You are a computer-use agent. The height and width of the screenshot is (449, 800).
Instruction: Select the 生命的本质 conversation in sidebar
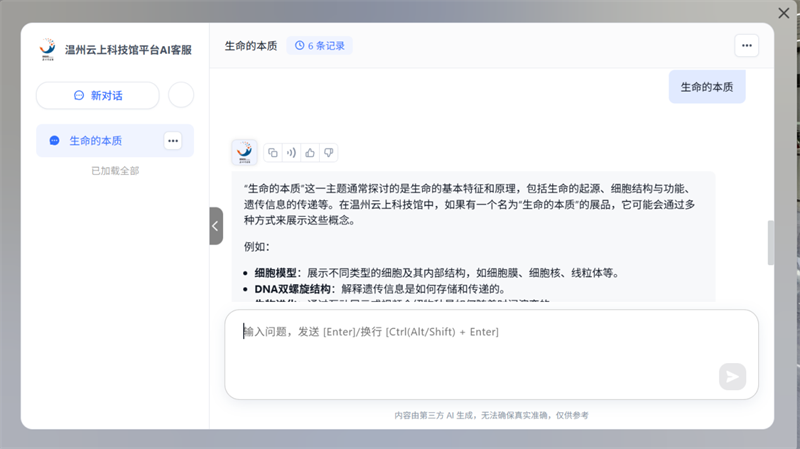tap(96, 141)
